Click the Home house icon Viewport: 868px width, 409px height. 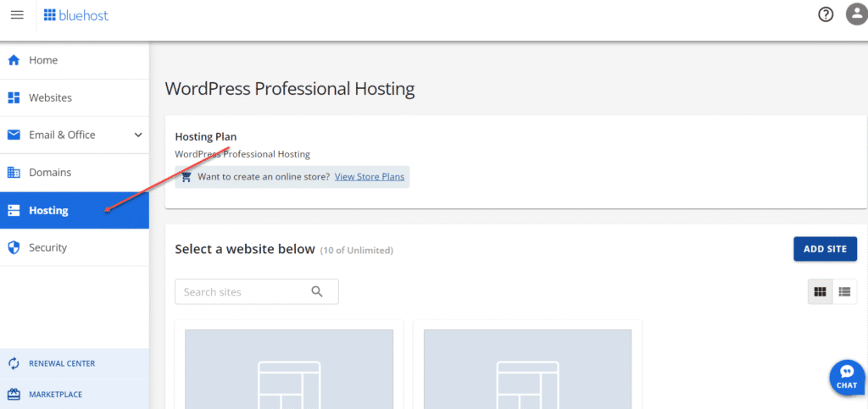coord(14,60)
